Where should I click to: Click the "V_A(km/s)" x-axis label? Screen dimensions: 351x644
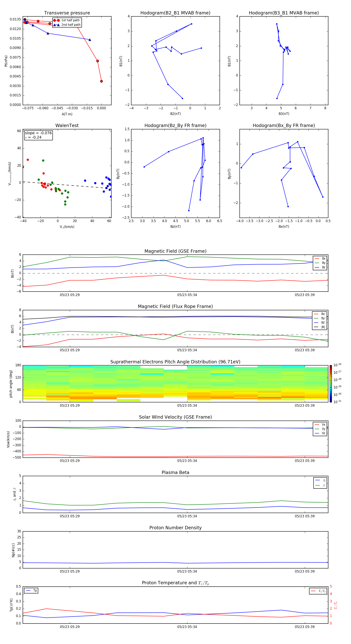pyautogui.click(x=67, y=227)
